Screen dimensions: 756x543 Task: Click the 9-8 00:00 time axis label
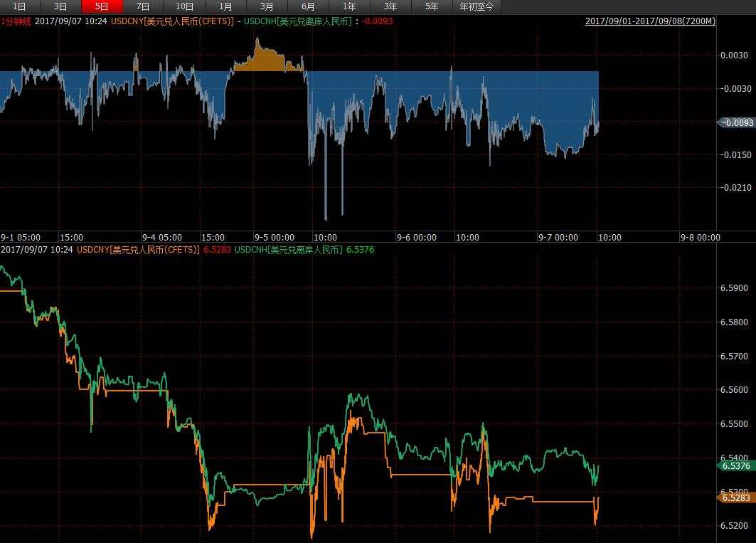click(700, 238)
